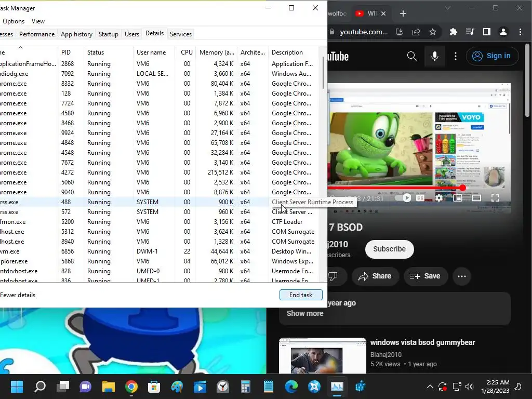Image resolution: width=532 pixels, height=399 pixels.
Task: Click YouTube search magnifier icon
Action: 411,56
